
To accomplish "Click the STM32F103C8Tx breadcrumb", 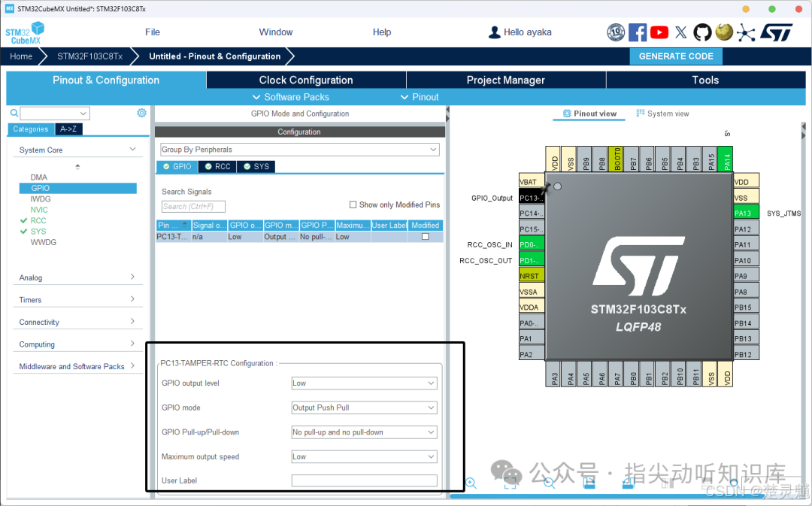I will (x=89, y=56).
